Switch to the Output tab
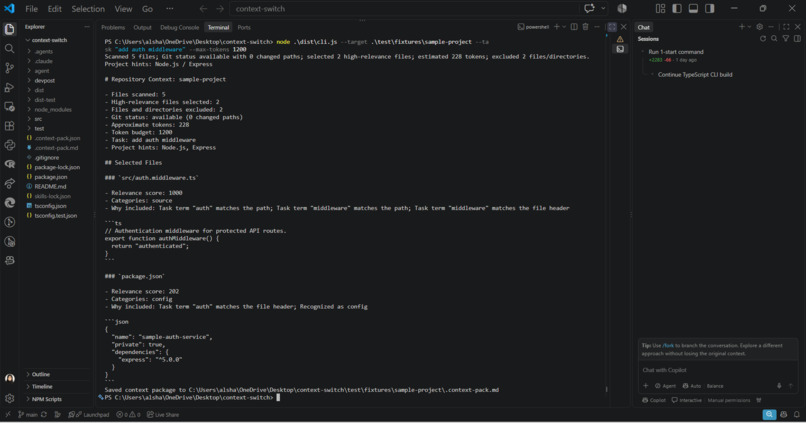806x423 pixels. click(x=142, y=27)
